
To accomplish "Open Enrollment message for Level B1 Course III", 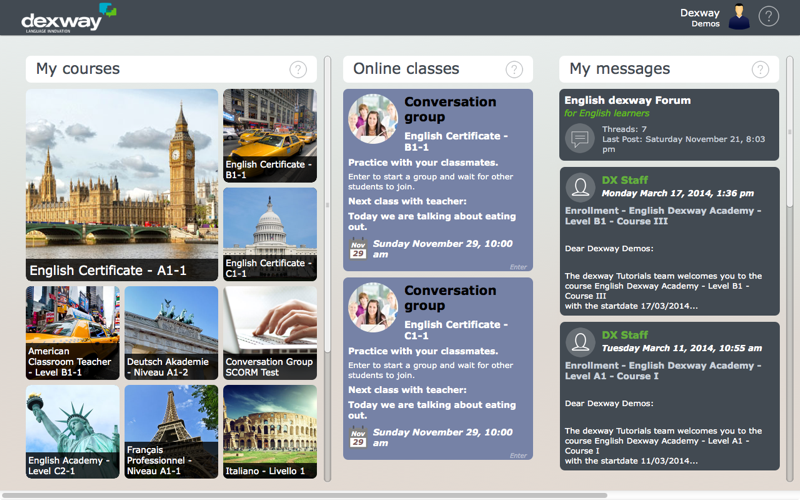I will tap(669, 241).
